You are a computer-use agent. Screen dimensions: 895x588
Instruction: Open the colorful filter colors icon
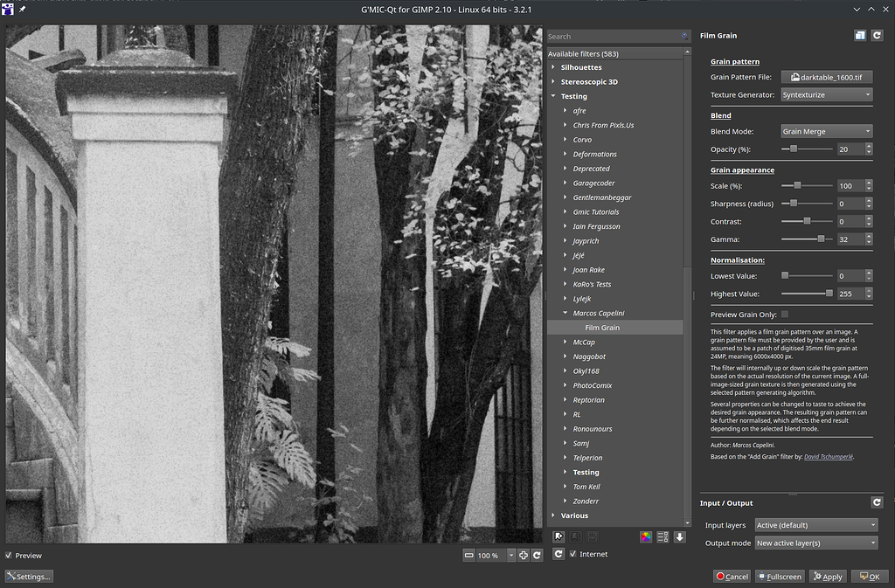[646, 536]
